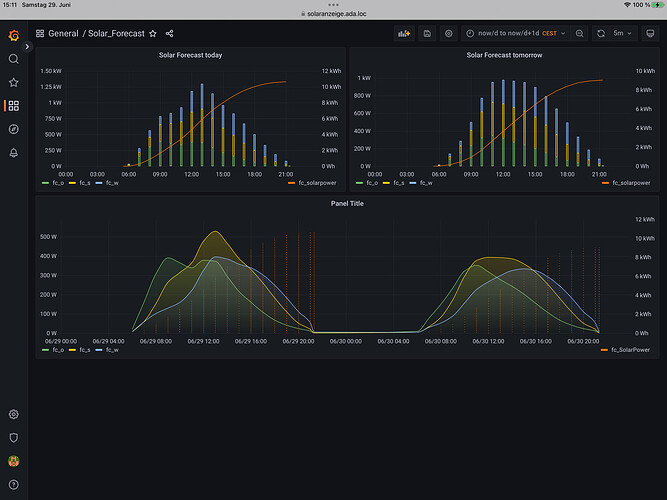
Task: Open dashboard settings cog in toolbar
Action: coord(449,33)
